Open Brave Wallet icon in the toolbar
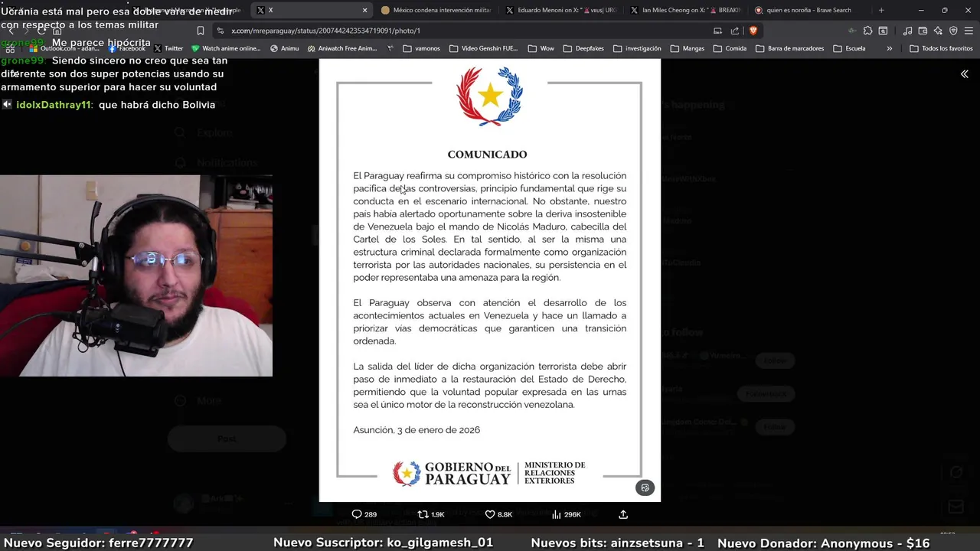 click(x=923, y=31)
